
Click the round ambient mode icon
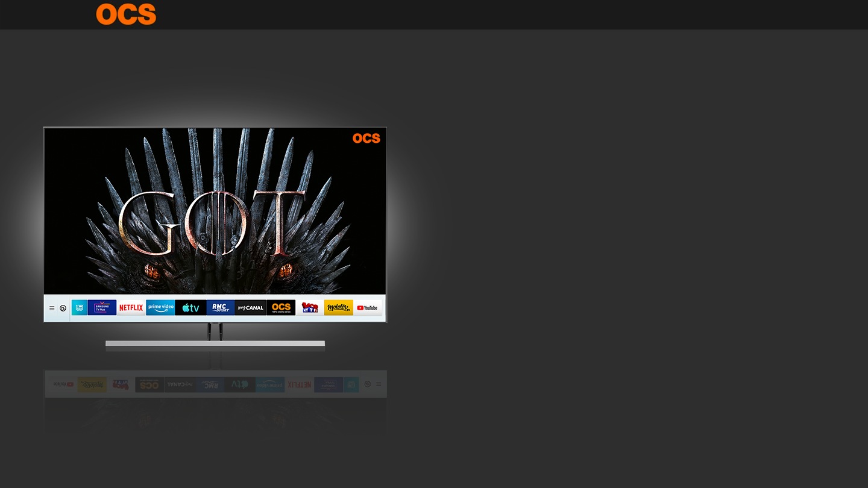click(63, 308)
